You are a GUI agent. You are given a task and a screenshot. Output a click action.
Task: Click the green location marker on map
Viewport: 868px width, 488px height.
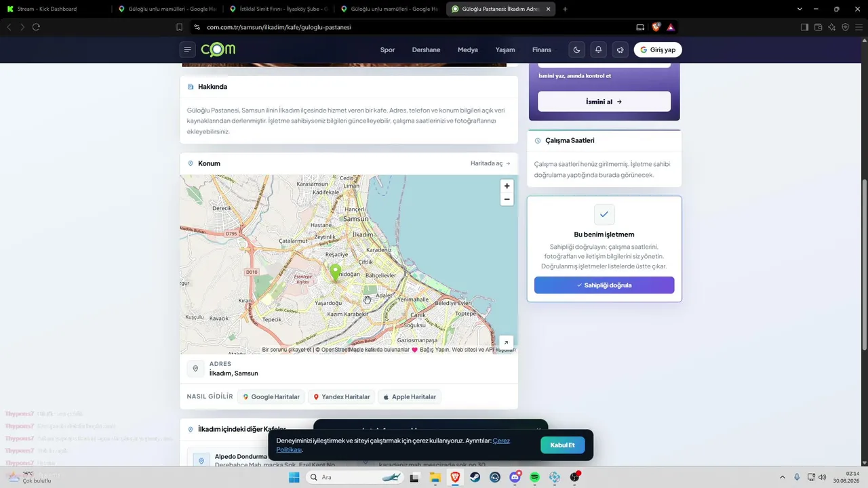click(x=335, y=272)
